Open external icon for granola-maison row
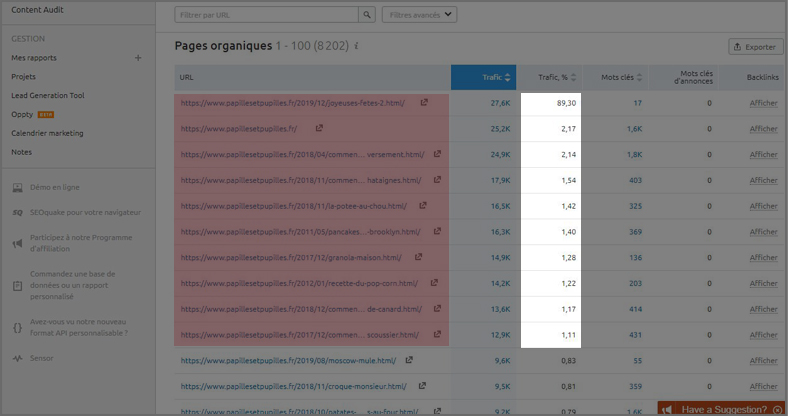Screen dimensions: 788x416 point(418,257)
